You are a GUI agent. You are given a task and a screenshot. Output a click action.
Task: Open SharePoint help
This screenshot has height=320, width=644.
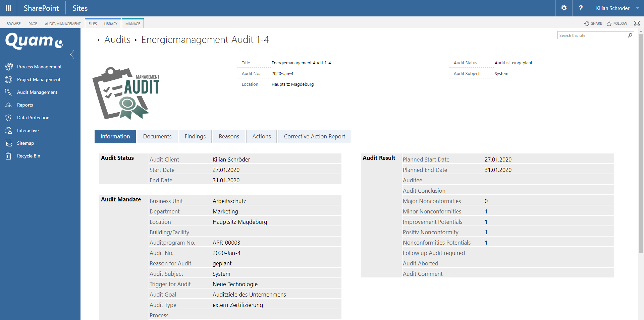point(581,8)
